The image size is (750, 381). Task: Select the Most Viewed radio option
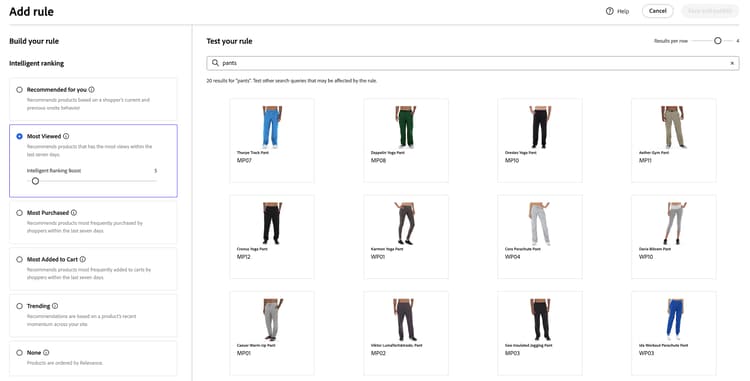tap(20, 136)
